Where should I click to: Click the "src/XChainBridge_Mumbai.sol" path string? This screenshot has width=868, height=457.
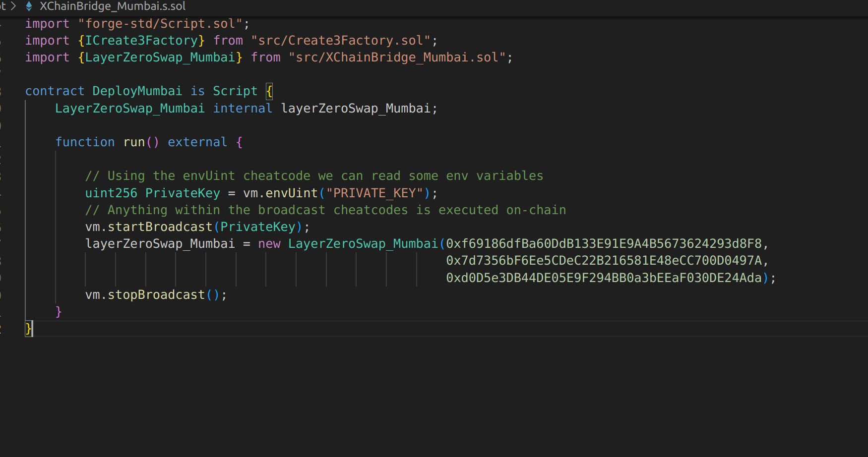[x=397, y=57]
